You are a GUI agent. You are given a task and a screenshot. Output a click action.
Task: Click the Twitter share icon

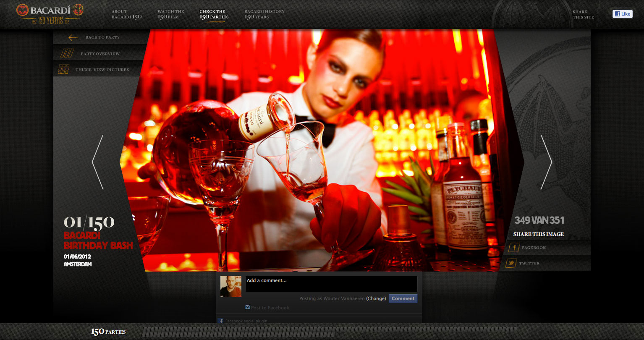point(511,263)
